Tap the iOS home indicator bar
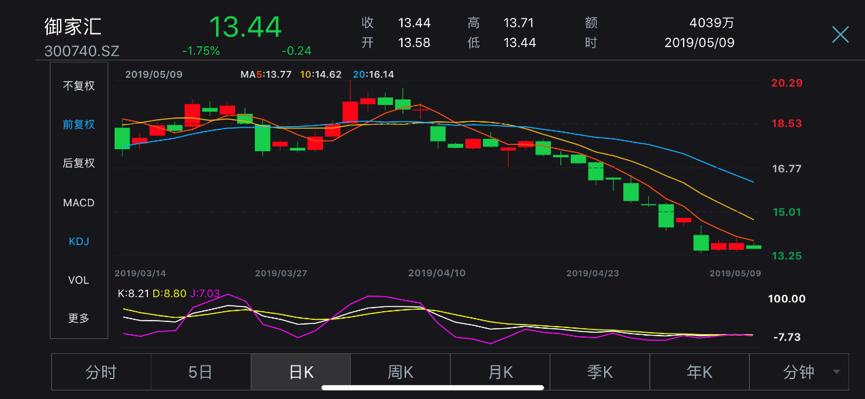Screen dimensions: 865x399 [x=432, y=387]
